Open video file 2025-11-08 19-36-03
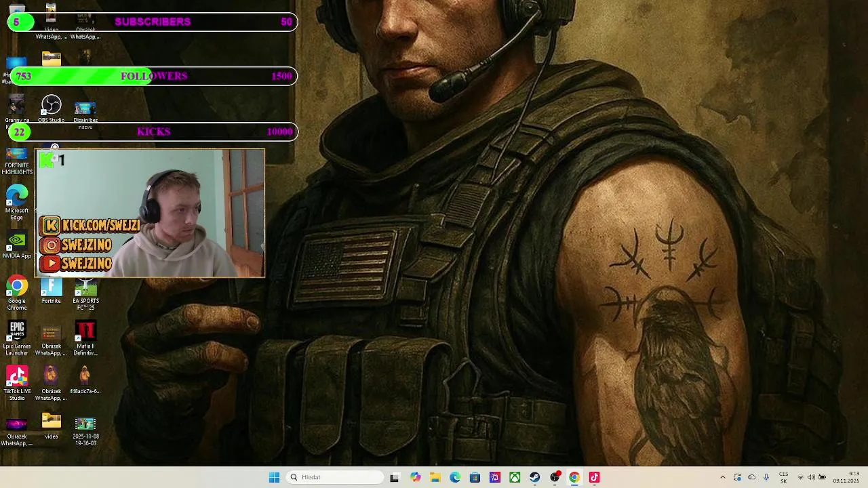 [85, 431]
